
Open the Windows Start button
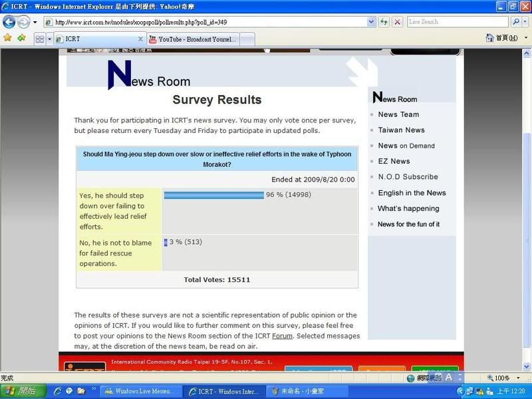pyautogui.click(x=23, y=391)
